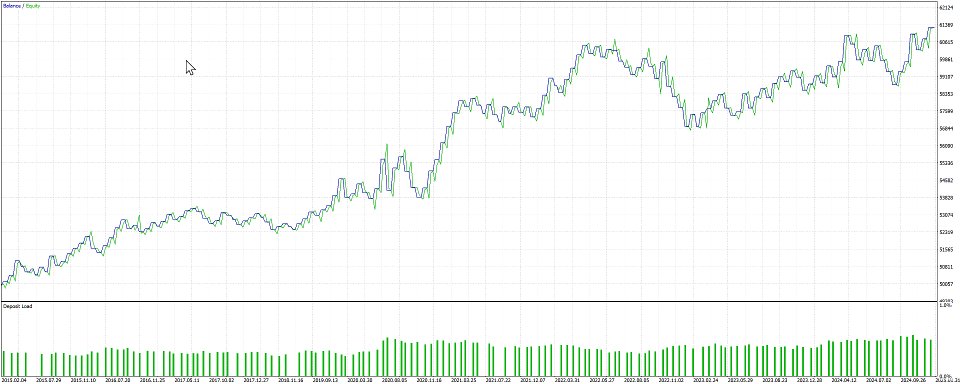Click the 2015.07.29 date axis label
The height and width of the screenshot is (384, 960).
point(49,380)
